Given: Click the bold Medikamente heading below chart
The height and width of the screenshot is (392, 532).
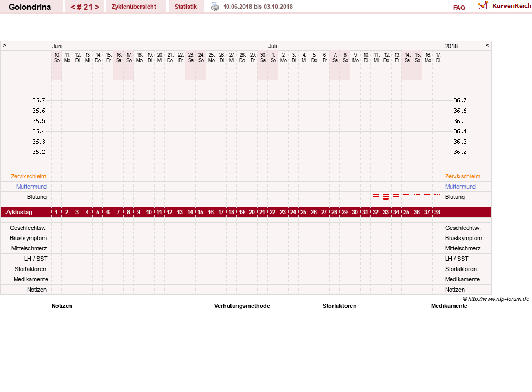Looking at the screenshot, I should pos(449,306).
